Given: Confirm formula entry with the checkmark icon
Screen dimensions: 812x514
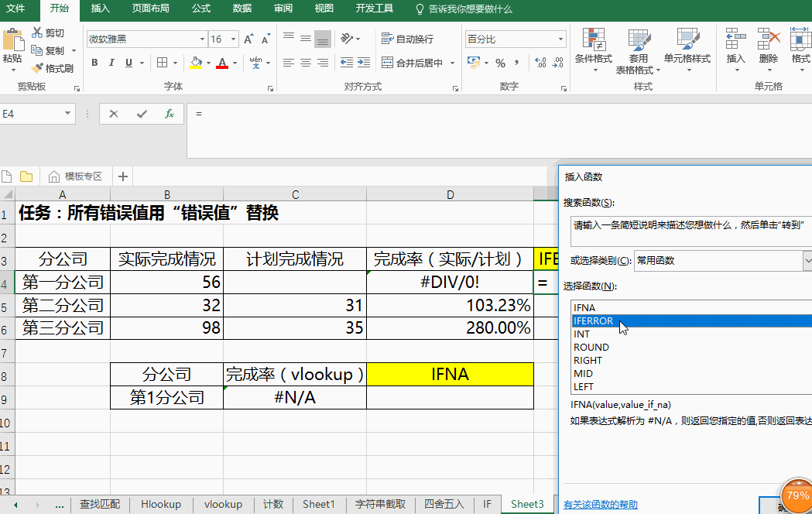Looking at the screenshot, I should pos(142,114).
